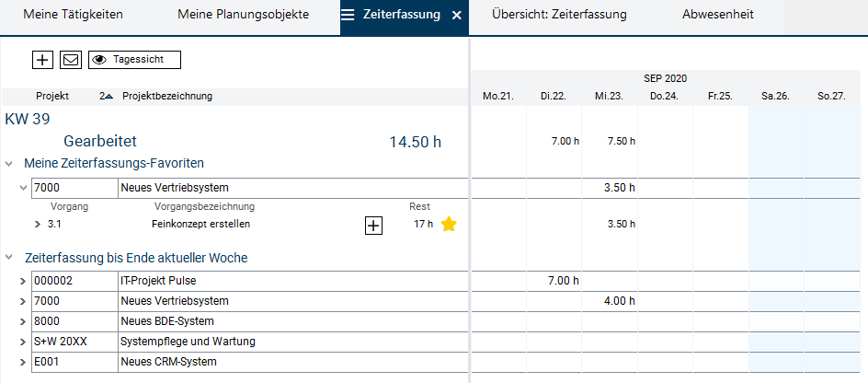Collapse project 7000 under favorites
The image size is (868, 383).
click(23, 188)
